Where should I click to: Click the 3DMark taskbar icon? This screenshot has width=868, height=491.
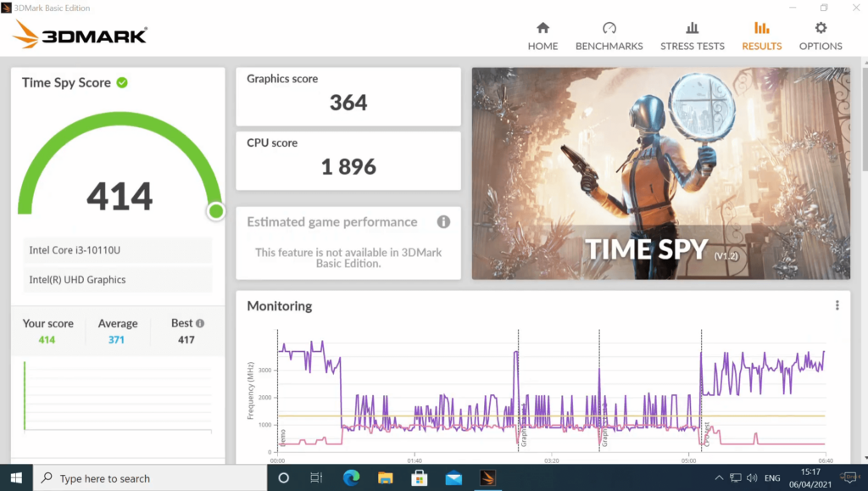487,477
